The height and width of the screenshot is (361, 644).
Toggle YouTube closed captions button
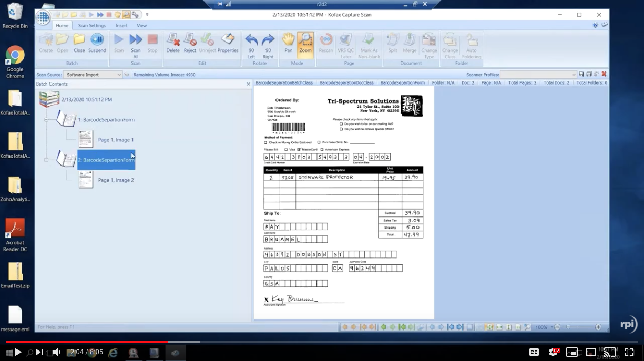pyautogui.click(x=534, y=352)
